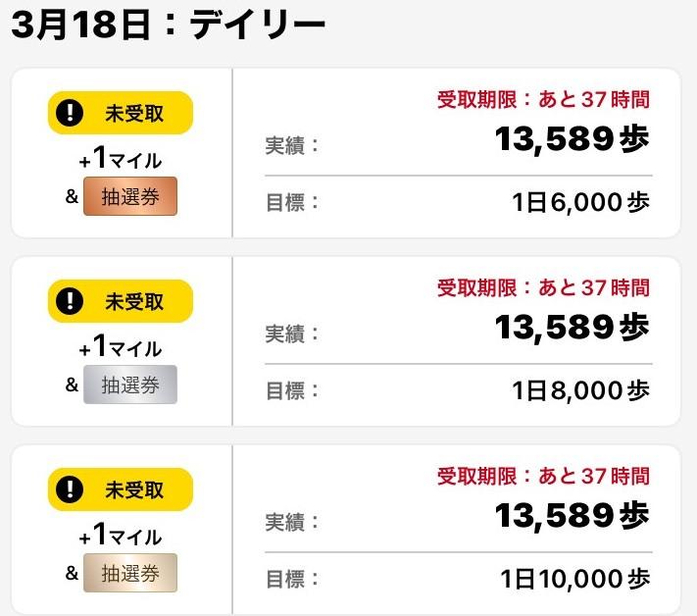697x616 pixels.
Task: Tap +1マイル reward in the silver ticket card
Action: click(x=121, y=347)
